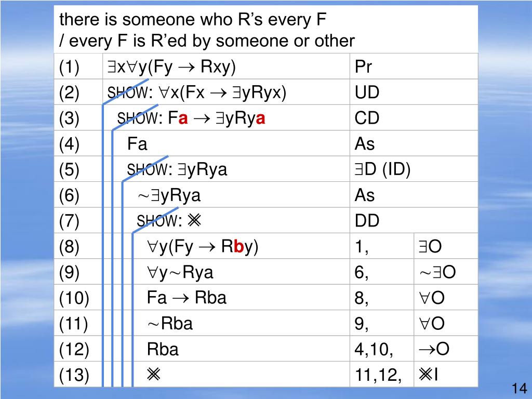Click the existential-out rule in line 8
Image resolution: width=532 pixels, height=399 pixels.
[430, 246]
